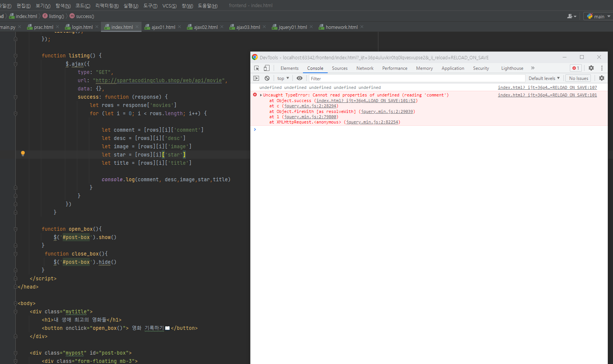Clear the console output
The image size is (613, 364).
click(x=267, y=78)
